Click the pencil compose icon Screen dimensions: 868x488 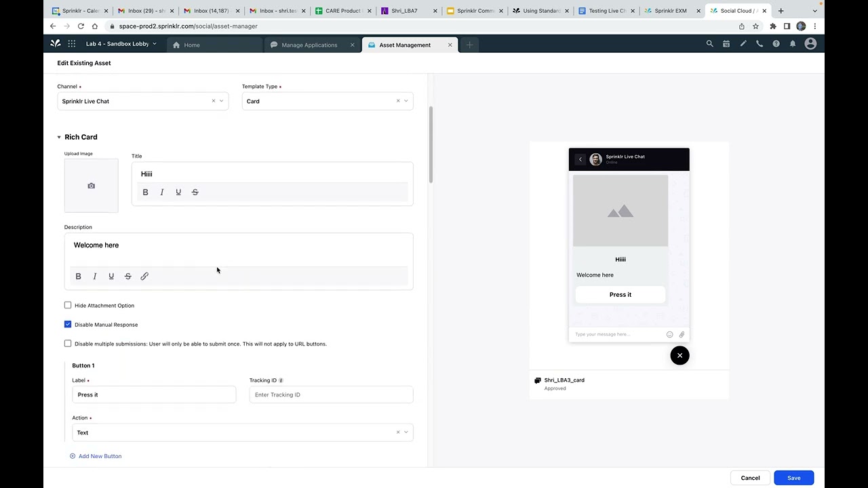tap(743, 44)
